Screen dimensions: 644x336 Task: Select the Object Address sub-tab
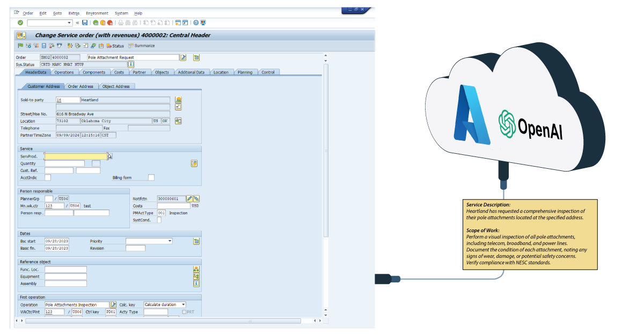(115, 86)
